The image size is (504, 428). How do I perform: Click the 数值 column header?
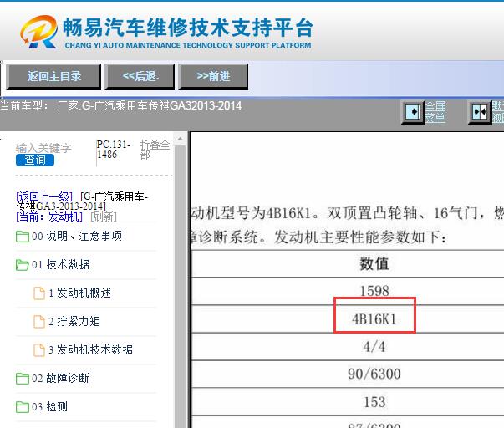click(374, 263)
